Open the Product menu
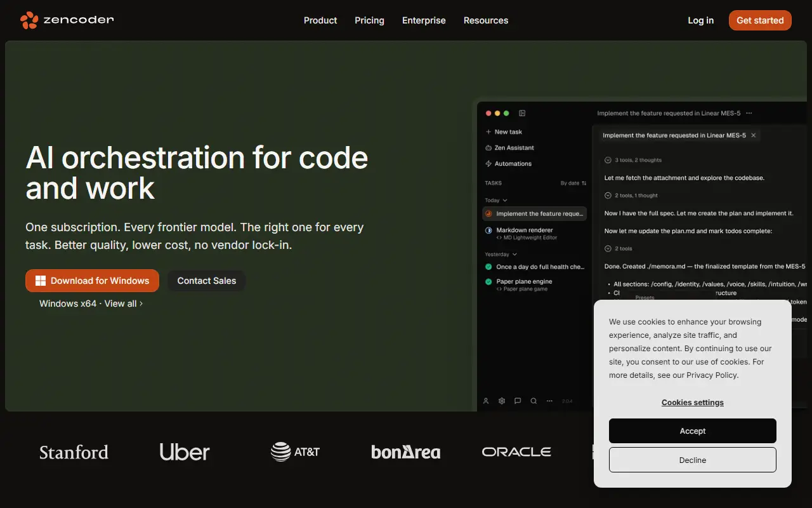The image size is (812, 508). coord(320,20)
